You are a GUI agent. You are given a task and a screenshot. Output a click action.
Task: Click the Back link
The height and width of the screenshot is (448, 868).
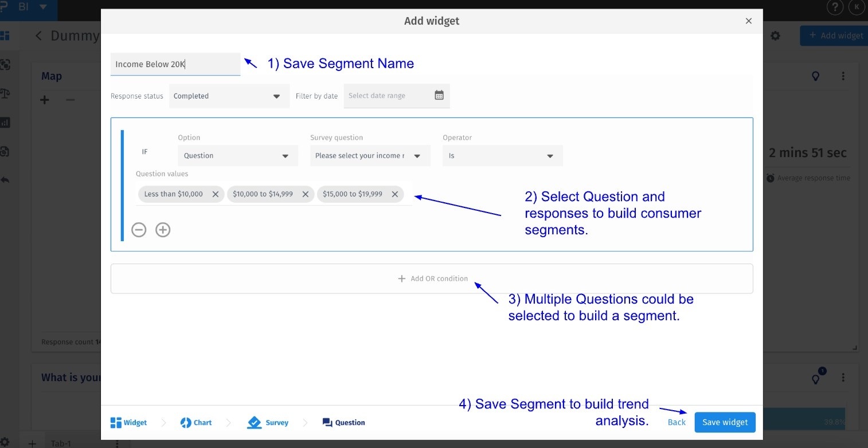(x=677, y=423)
